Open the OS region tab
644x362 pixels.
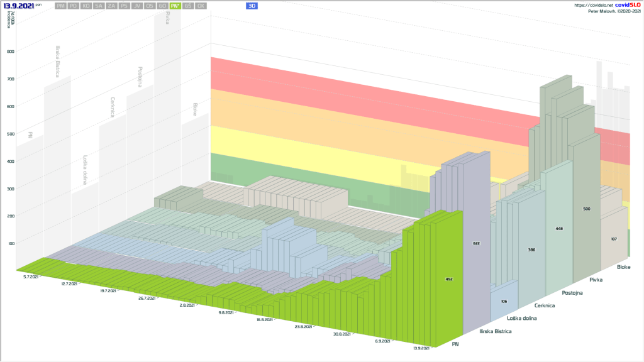tap(149, 6)
